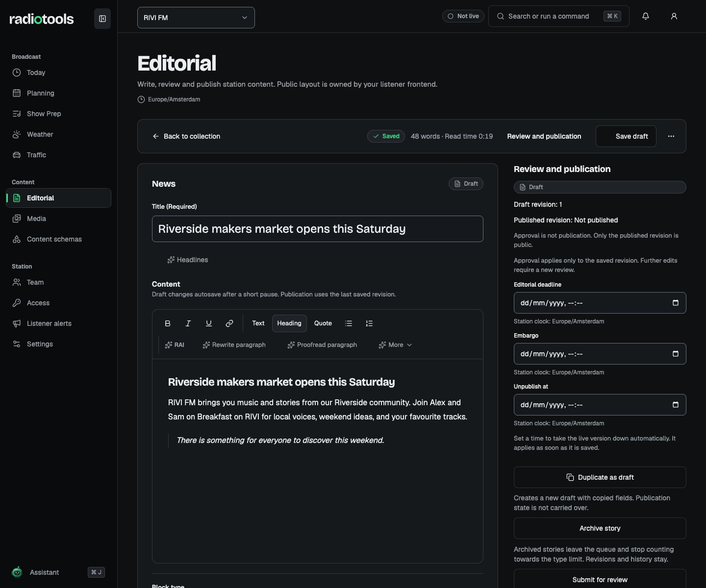Apply numbered list formatting
This screenshot has width=706, height=588.
[x=369, y=323]
